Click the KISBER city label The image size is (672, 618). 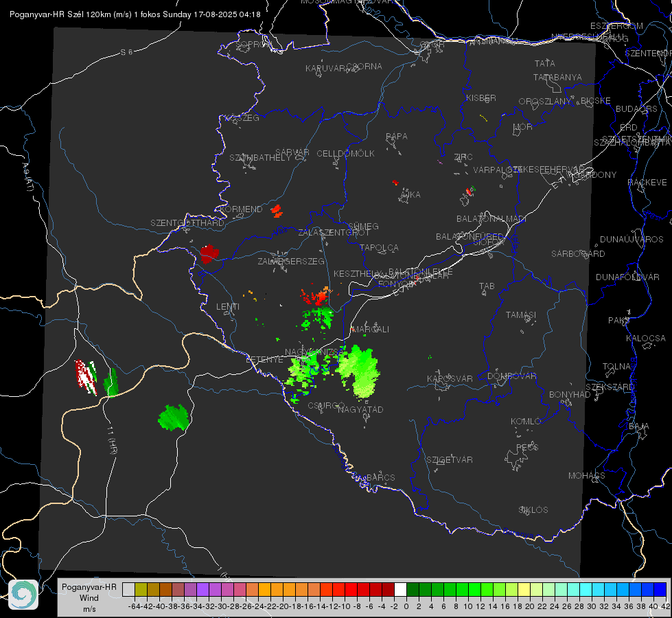(x=481, y=98)
